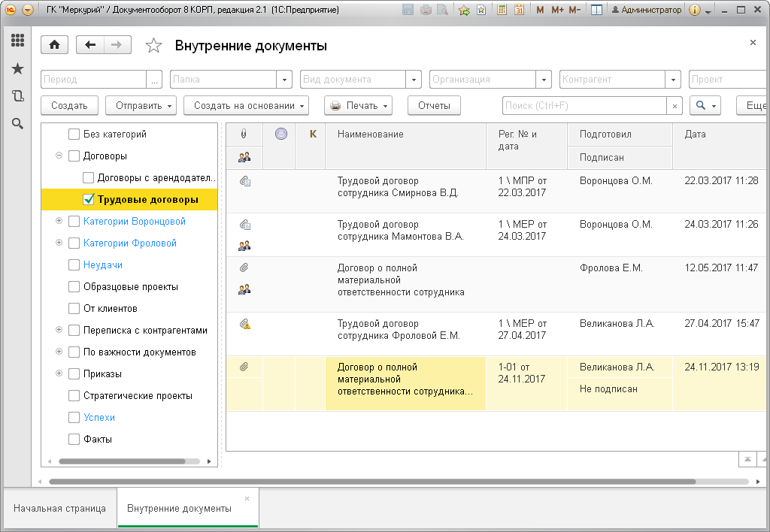Open the Контрагент dropdown arrow
770x532 pixels.
click(x=673, y=80)
